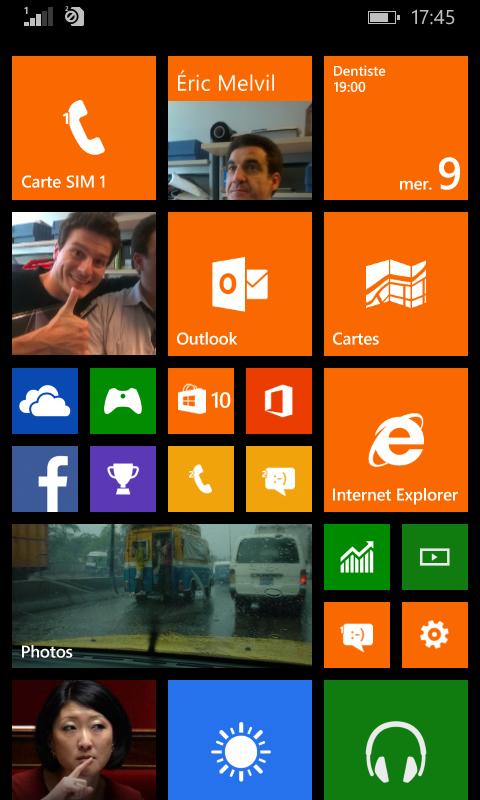The image size is (480, 800).
Task: Open the green finance chart tile
Action: tap(357, 557)
